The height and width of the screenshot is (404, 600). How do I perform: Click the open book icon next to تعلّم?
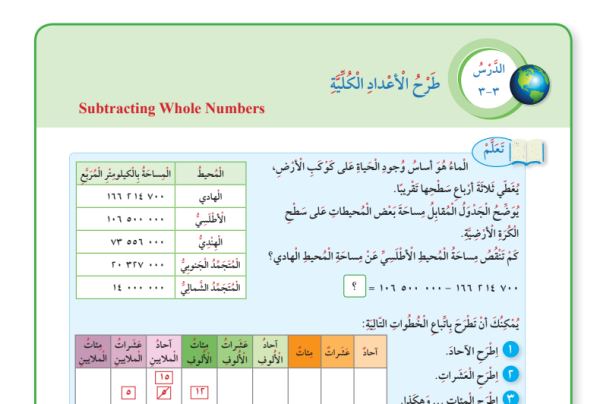pyautogui.click(x=528, y=152)
